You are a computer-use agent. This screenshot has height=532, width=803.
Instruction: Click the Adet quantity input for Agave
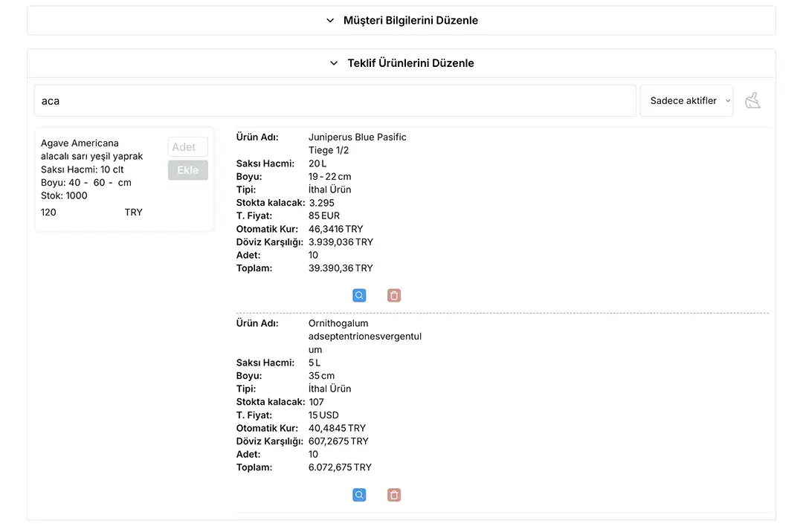[187, 147]
